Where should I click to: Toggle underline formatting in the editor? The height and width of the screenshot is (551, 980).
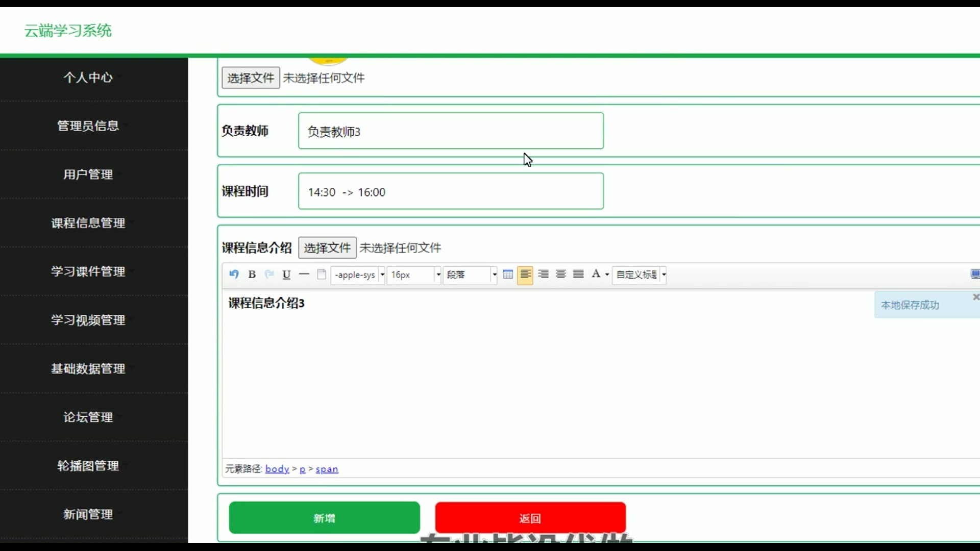[286, 274]
